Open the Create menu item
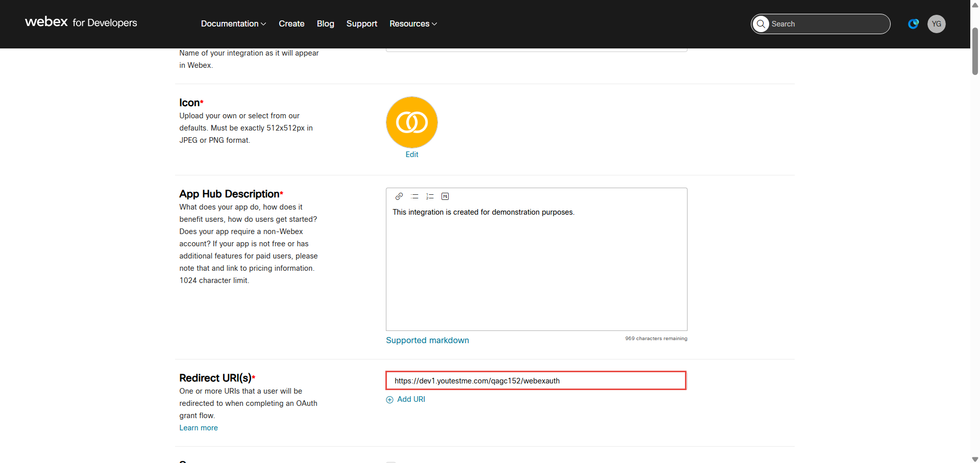 click(x=291, y=24)
